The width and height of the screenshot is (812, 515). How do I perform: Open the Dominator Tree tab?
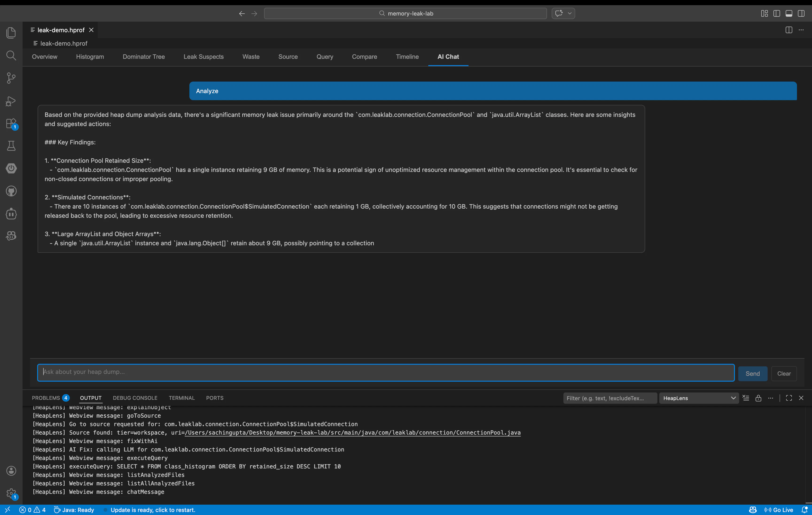(144, 57)
